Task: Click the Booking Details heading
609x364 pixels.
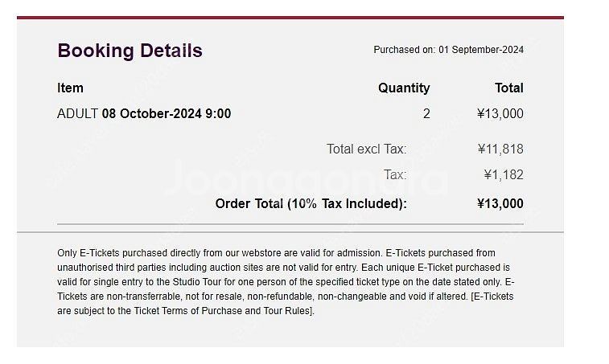Action: click(x=130, y=51)
